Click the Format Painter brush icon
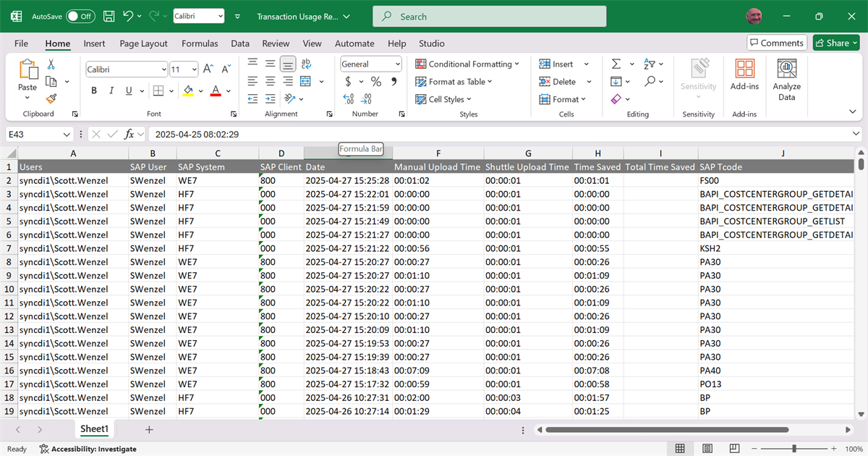The image size is (868, 456). [51, 98]
